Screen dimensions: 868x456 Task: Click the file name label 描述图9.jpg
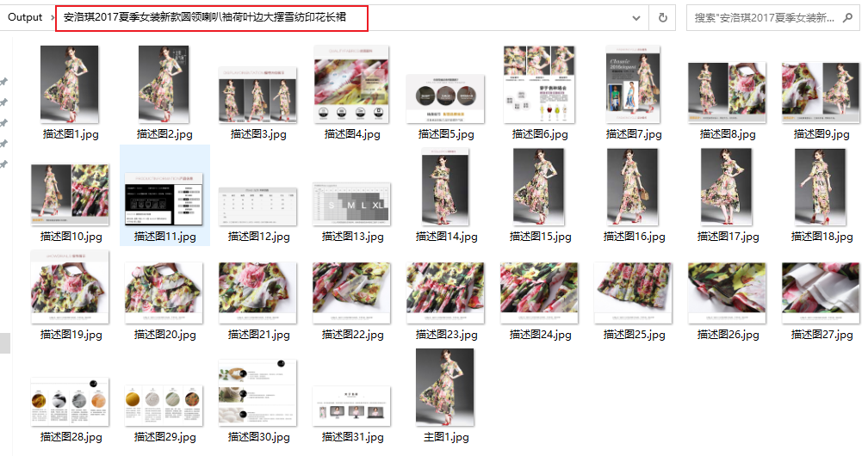click(821, 134)
